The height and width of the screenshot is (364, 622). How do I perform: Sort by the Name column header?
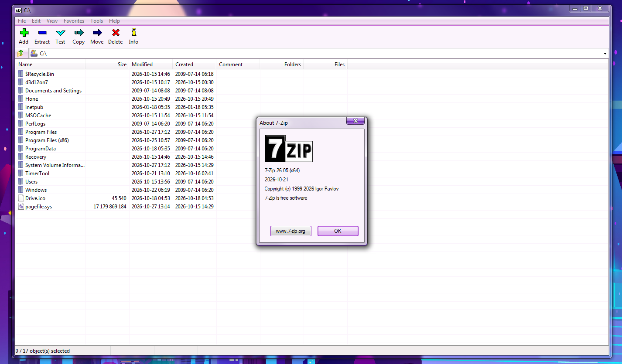pos(51,64)
